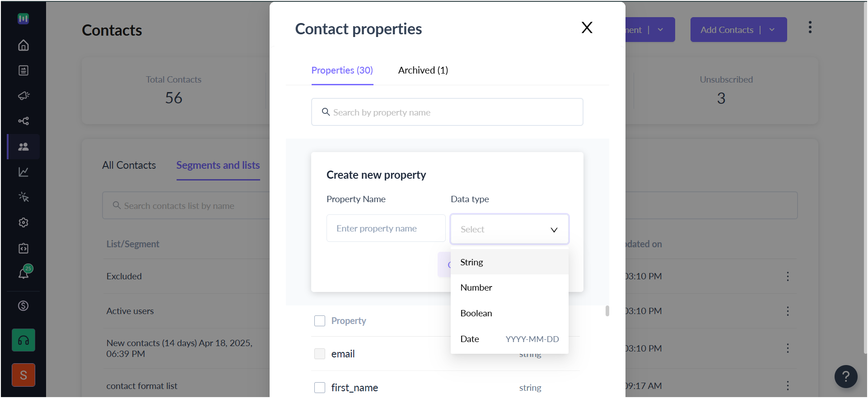Open the automation workflow icon
The height and width of the screenshot is (398, 868).
point(23,121)
